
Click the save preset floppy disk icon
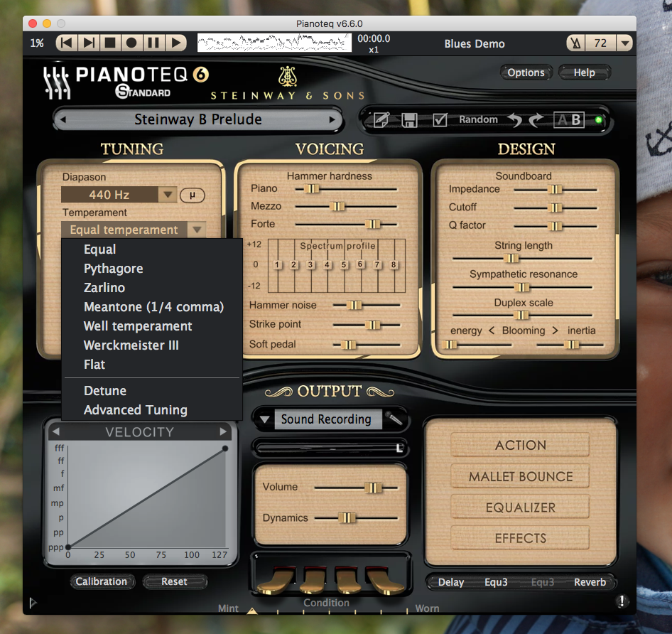[x=409, y=120]
